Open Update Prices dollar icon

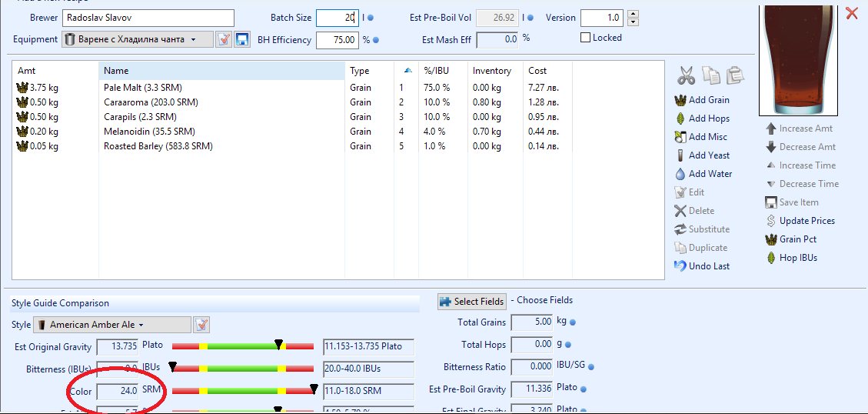[771, 221]
